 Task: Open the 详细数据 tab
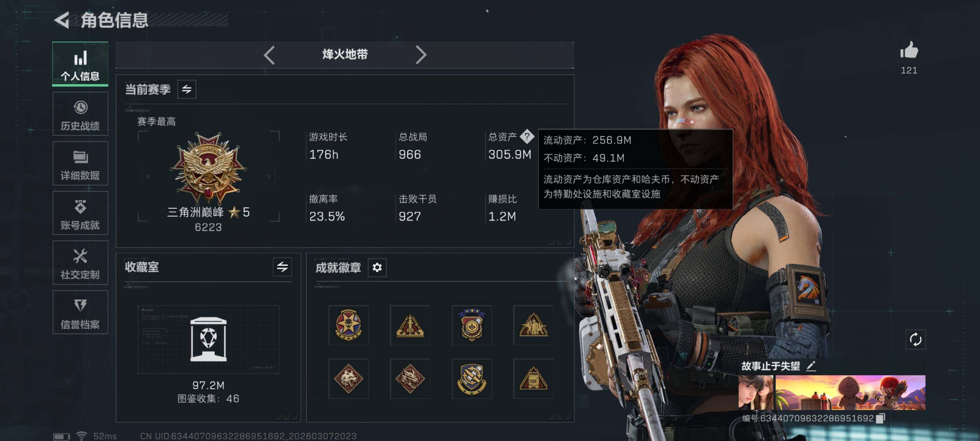tap(80, 163)
